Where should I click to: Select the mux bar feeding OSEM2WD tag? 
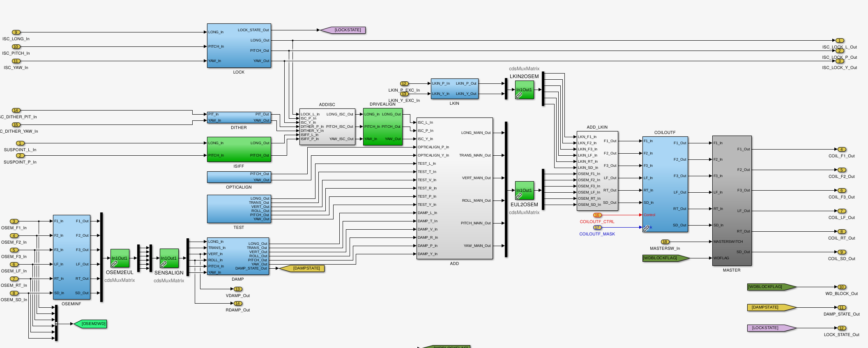[x=56, y=323]
